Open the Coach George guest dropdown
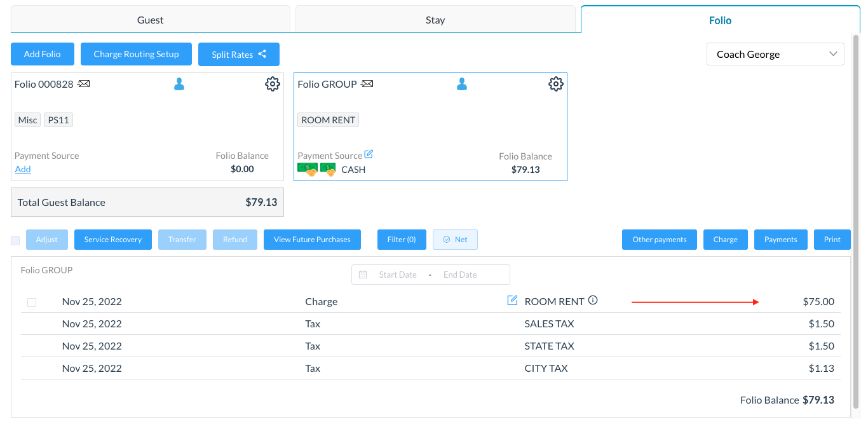Viewport: 868px width, 429px height. click(775, 55)
